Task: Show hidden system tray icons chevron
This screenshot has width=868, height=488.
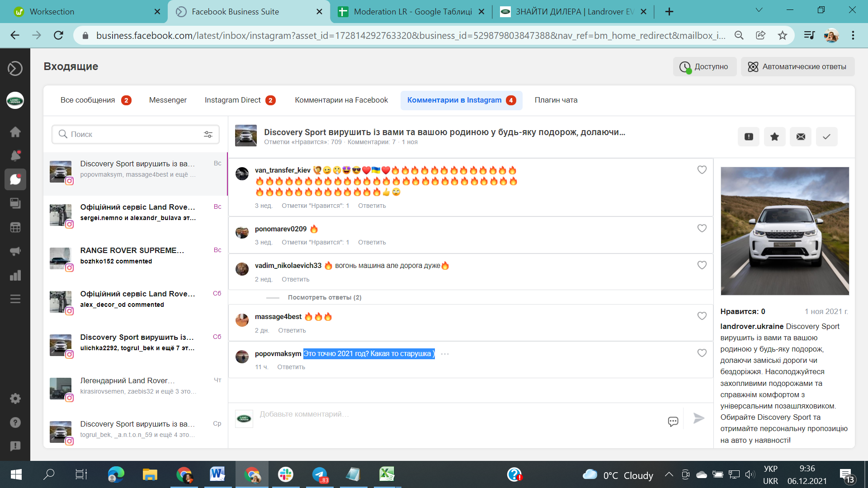Action: 669,474
